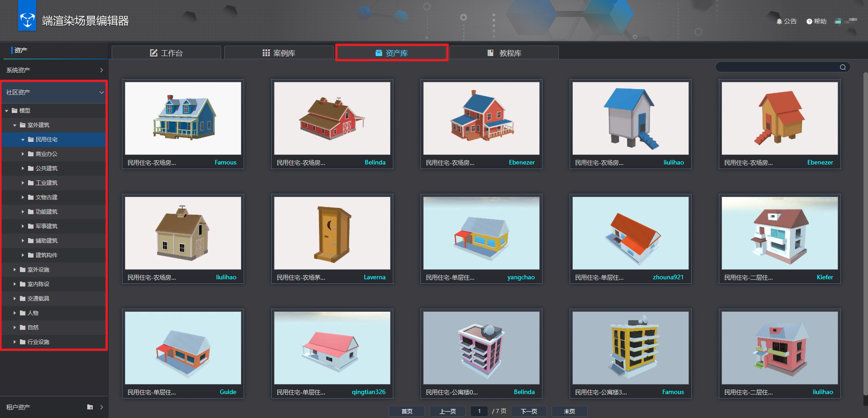Image resolution: width=868 pixels, height=418 pixels.
Task: Open pink apartment building thumbnail by Belinda
Action: (x=481, y=348)
